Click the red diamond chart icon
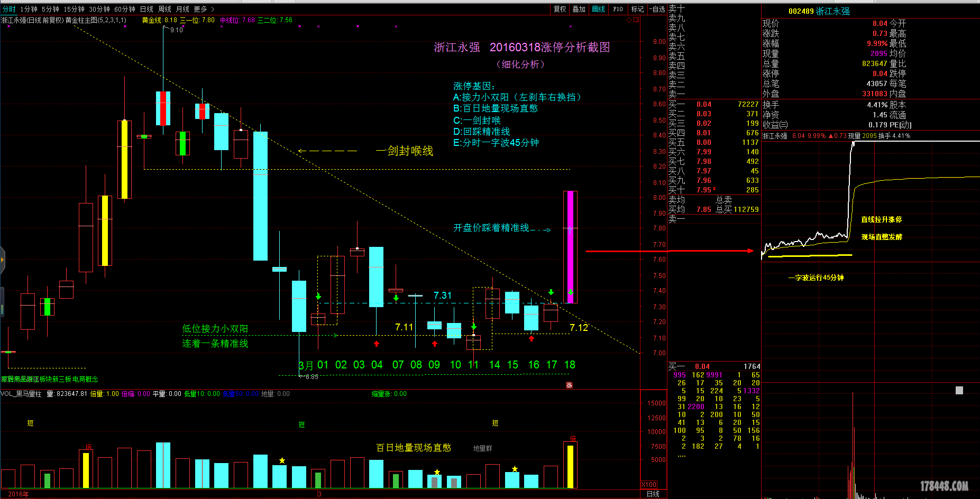 [x=629, y=20]
